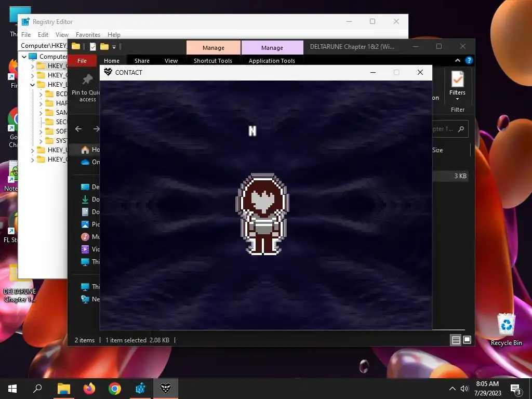This screenshot has height=399, width=532.
Task: Open Shortcut Tools ribbon tab
Action: (213, 61)
